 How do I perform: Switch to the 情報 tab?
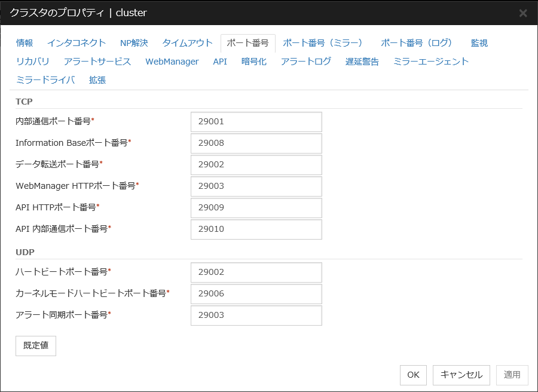tap(23, 43)
